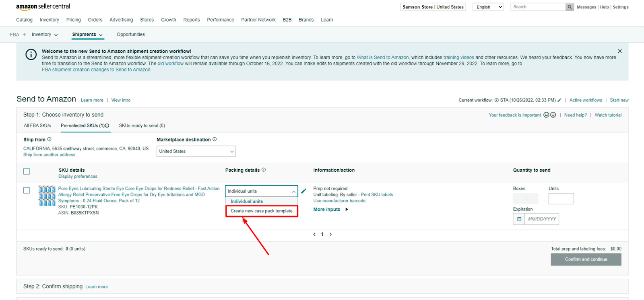Open the Partner Network menu
The image size is (644, 300).
click(258, 20)
